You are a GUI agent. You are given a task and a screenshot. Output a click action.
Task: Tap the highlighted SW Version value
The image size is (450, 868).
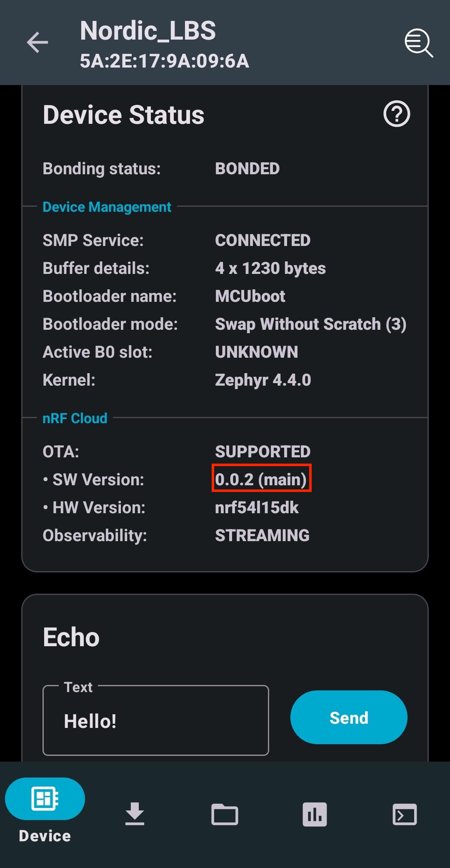tap(261, 479)
